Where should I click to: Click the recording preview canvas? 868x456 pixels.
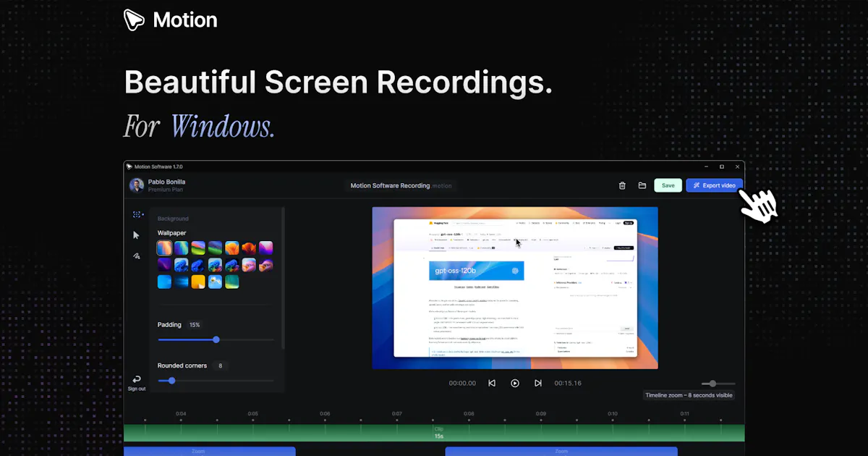point(515,288)
